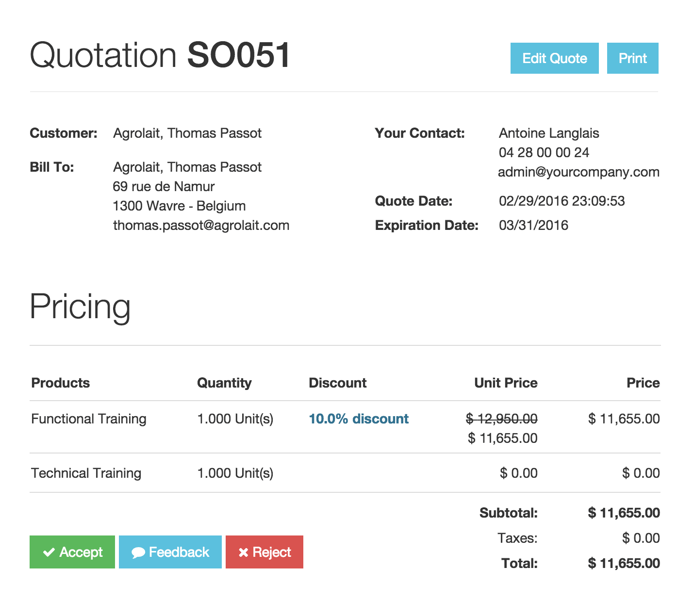The width and height of the screenshot is (694, 616).
Task: Select the Functional Training product row
Action: (x=88, y=419)
